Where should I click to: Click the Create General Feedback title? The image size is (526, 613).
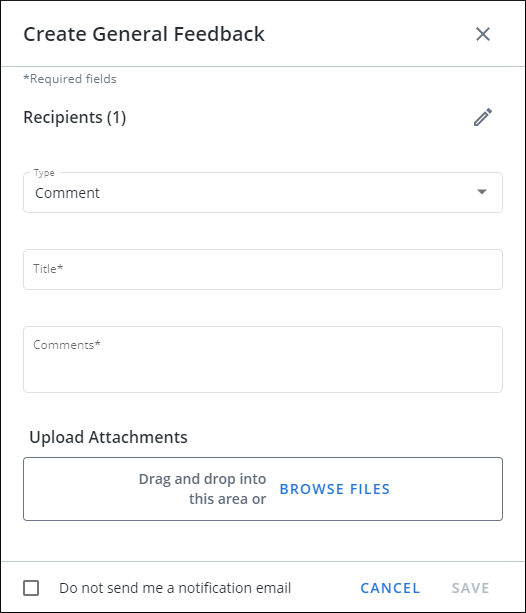144,34
